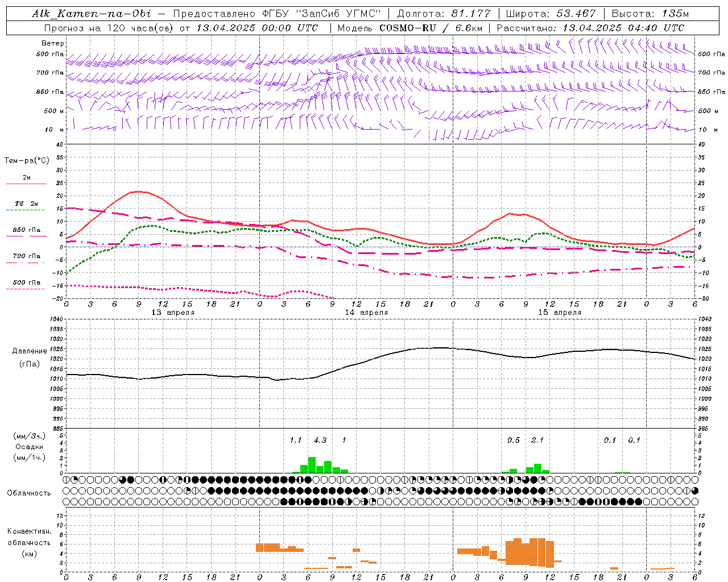Viewport: 728px width, 582px height.
Task: Click the (мм/3ч.) precipitation unit label
Action: 30,436
